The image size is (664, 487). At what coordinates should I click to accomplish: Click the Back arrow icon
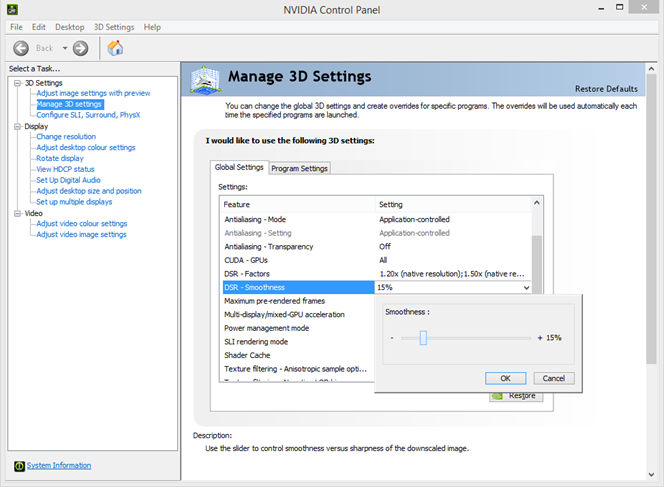21,48
